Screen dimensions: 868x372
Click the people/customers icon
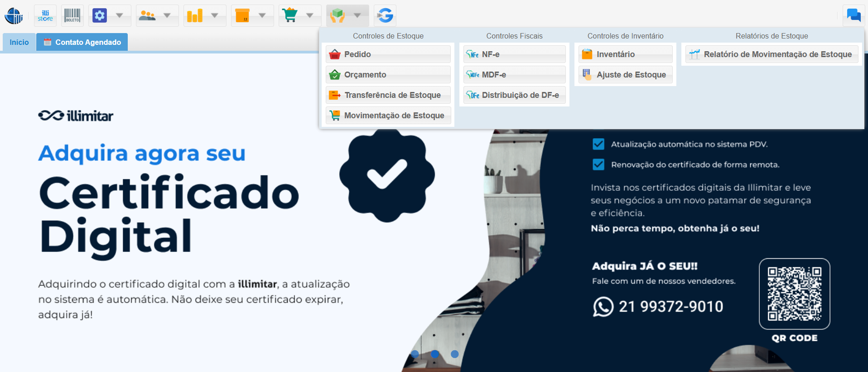147,16
